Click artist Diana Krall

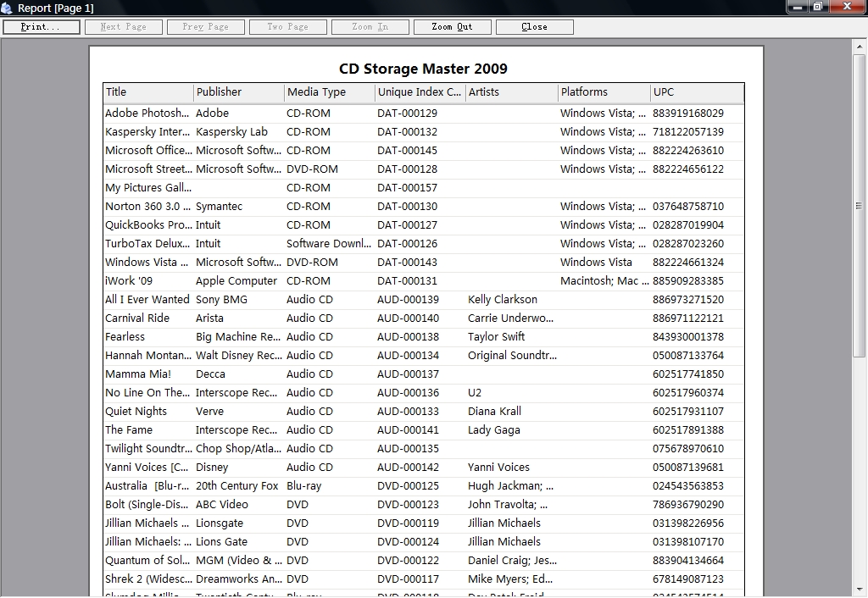[494, 412]
